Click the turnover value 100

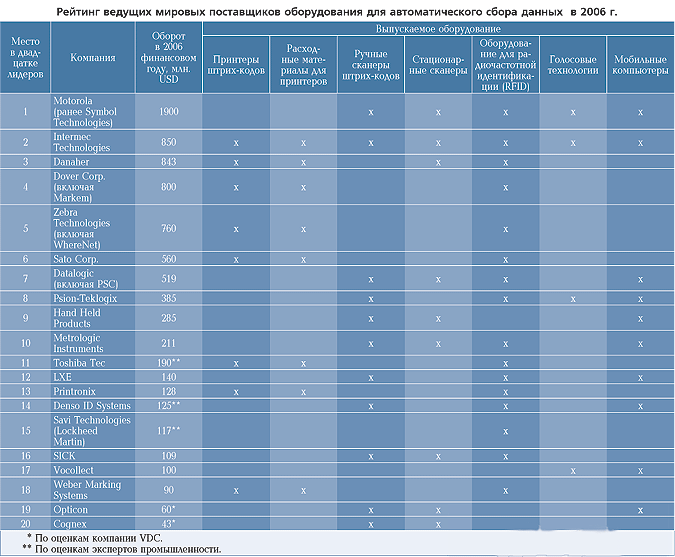(169, 470)
